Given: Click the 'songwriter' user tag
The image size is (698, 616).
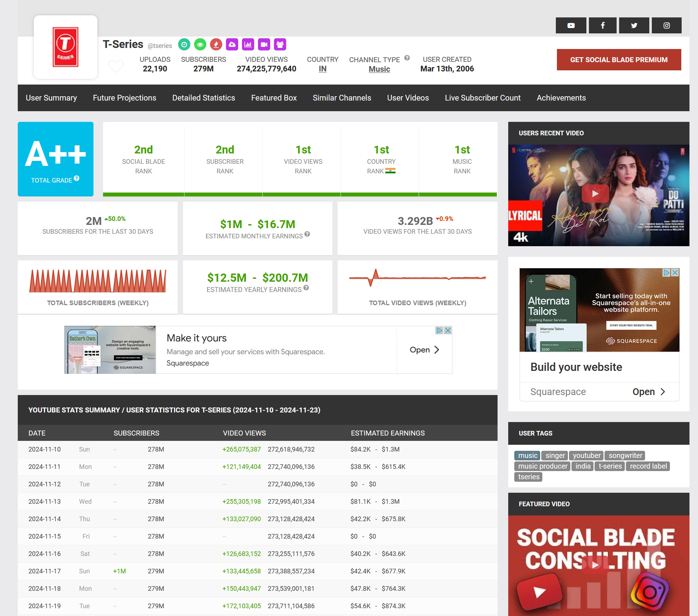Looking at the screenshot, I should [625, 455].
